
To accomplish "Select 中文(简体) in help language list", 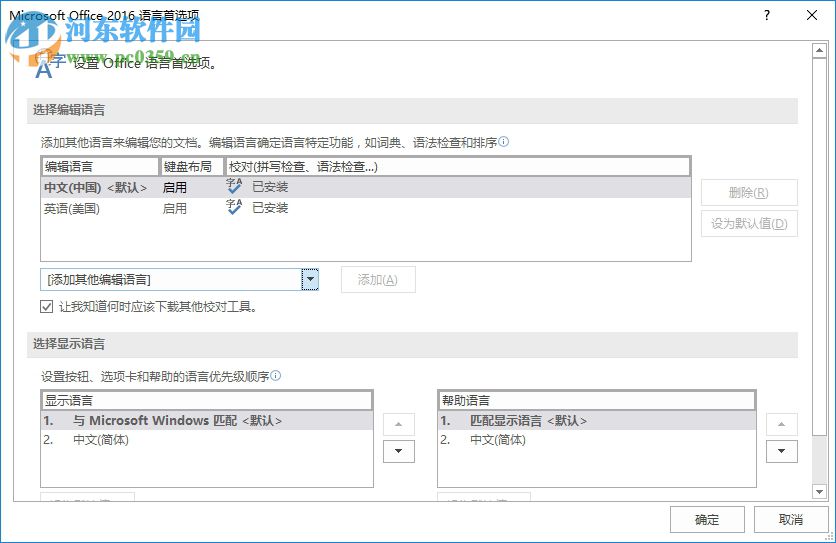I will click(x=597, y=440).
